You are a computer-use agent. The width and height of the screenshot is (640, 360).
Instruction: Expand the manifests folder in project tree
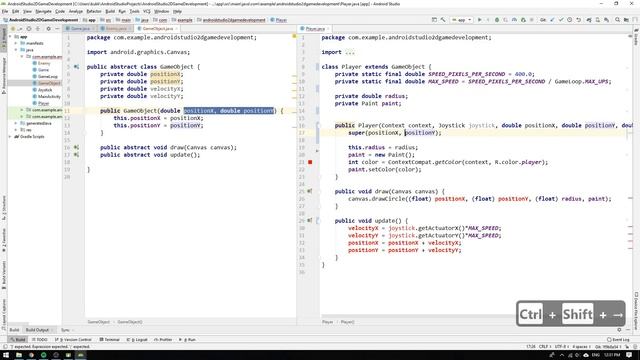coord(16,43)
